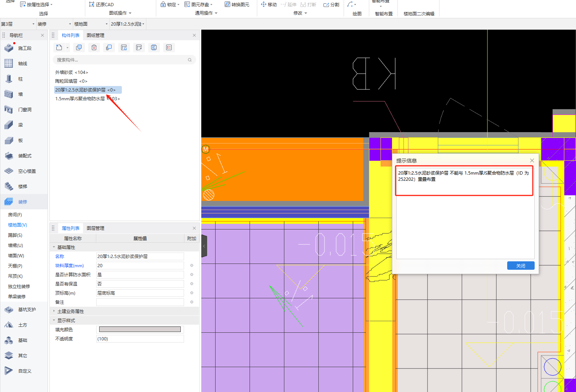Select the 板 slab category

tap(20, 140)
